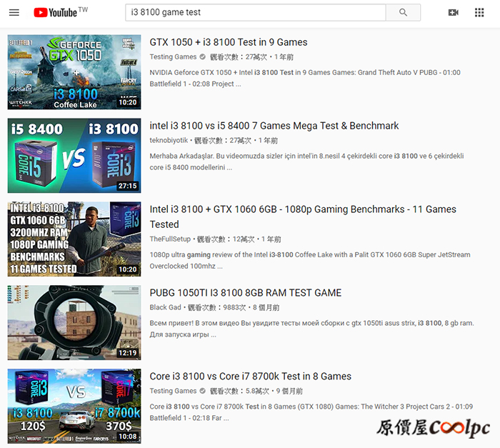Click the 10:20 duration badge on GTX 1050 thumbnail

pos(128,102)
